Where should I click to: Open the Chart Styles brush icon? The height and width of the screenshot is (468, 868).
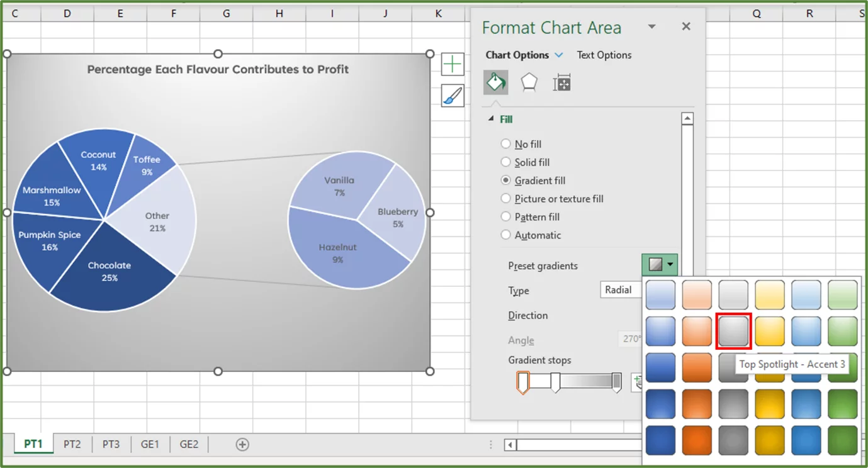coord(453,96)
